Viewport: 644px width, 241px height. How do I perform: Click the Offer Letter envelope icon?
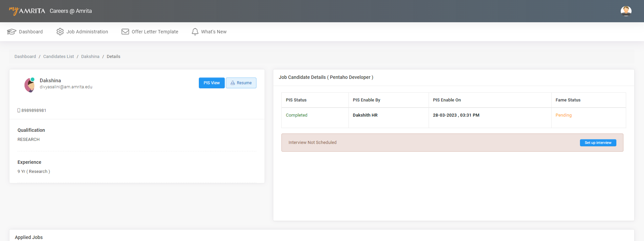(125, 32)
